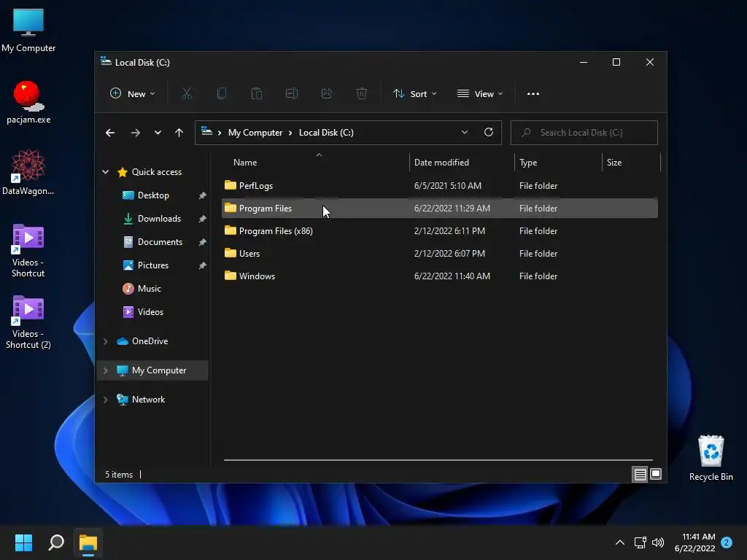Go forward with the right arrow
The width and height of the screenshot is (747, 560).
(135, 133)
